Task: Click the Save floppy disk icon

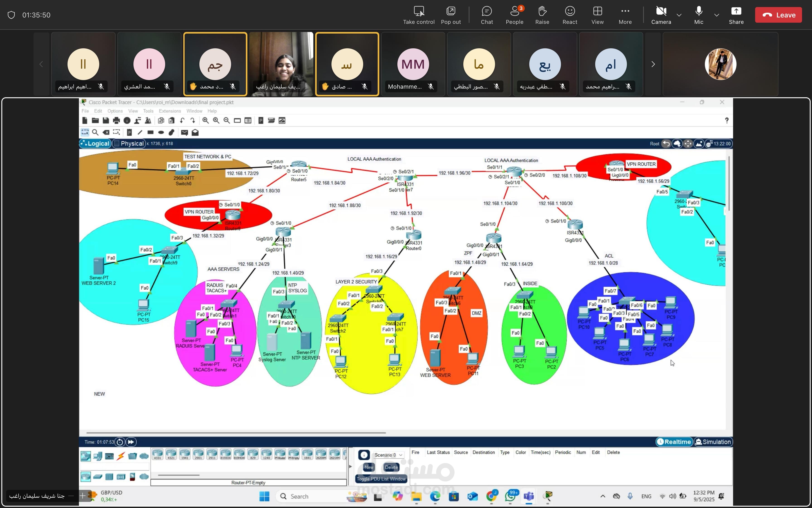Action: tap(106, 121)
